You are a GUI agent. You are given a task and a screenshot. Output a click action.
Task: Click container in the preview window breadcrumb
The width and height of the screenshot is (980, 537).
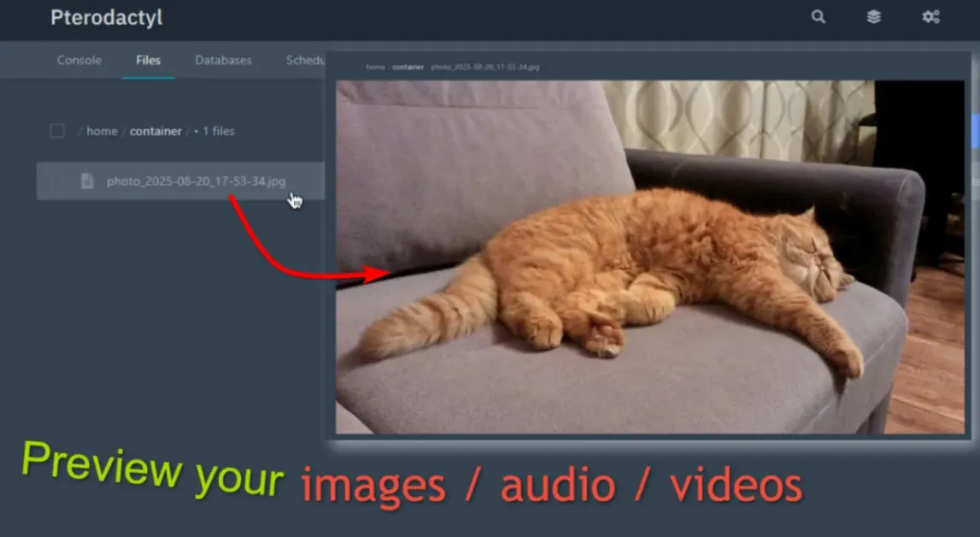click(x=408, y=67)
